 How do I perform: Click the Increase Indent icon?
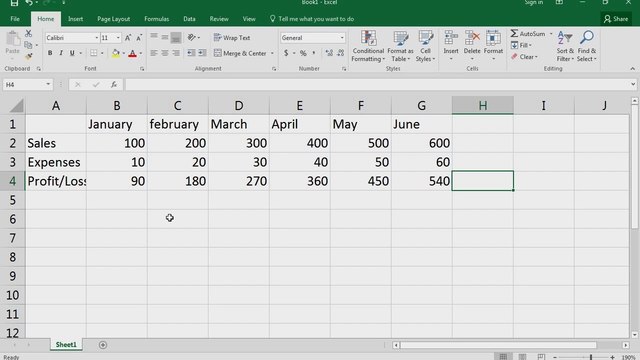tap(202, 53)
